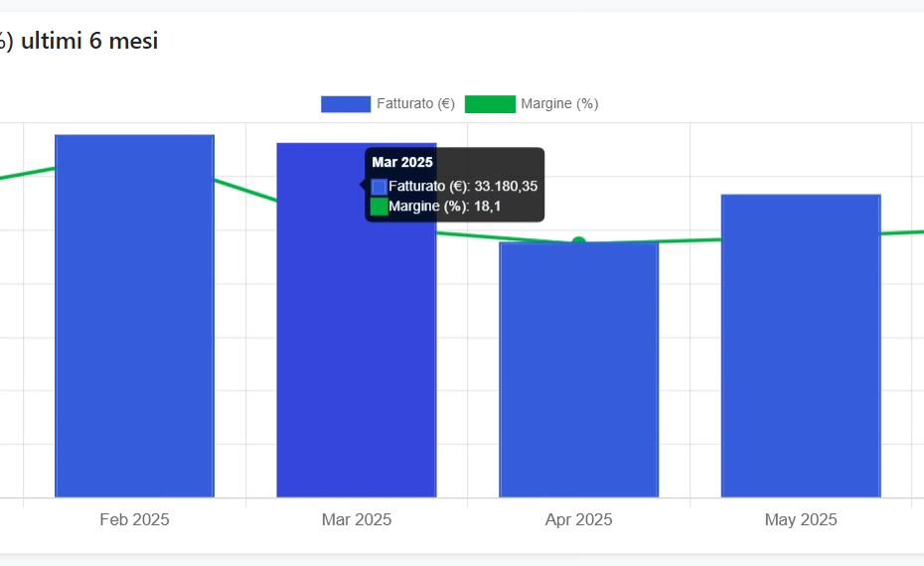Viewport: 924px width, 566px height.
Task: Click the tooltip Margine value 18,1
Action: 487,206
